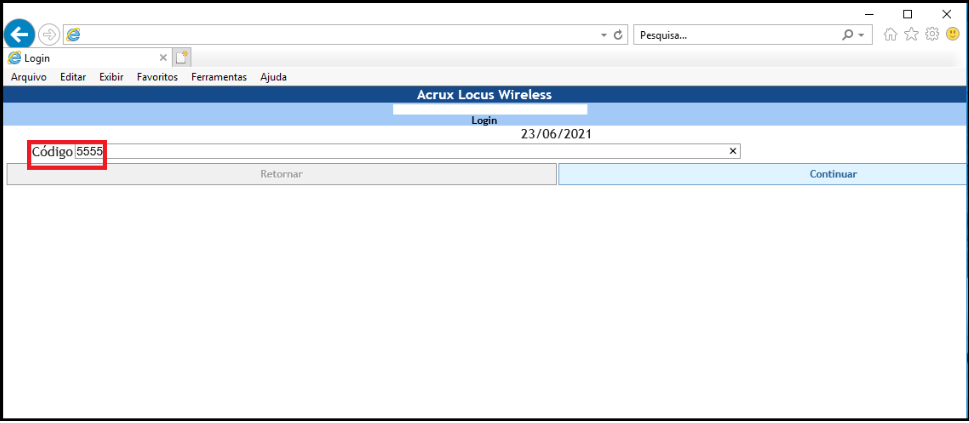Open the Ajuda menu
Image resolution: width=969 pixels, height=423 pixels.
tap(273, 77)
